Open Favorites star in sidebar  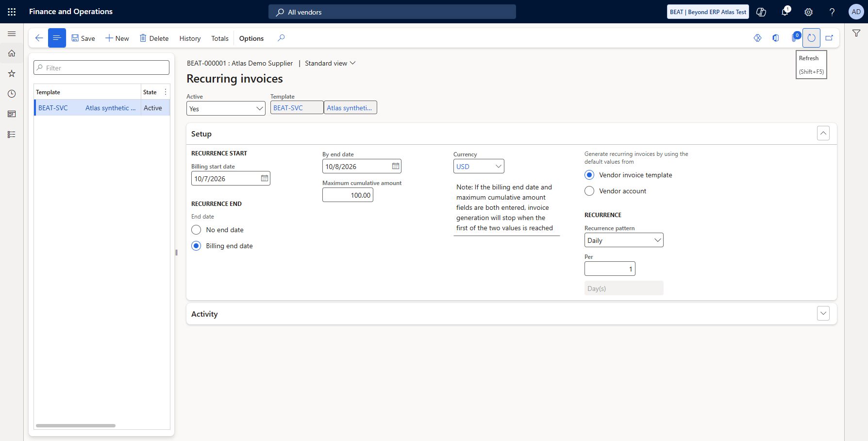(x=12, y=74)
